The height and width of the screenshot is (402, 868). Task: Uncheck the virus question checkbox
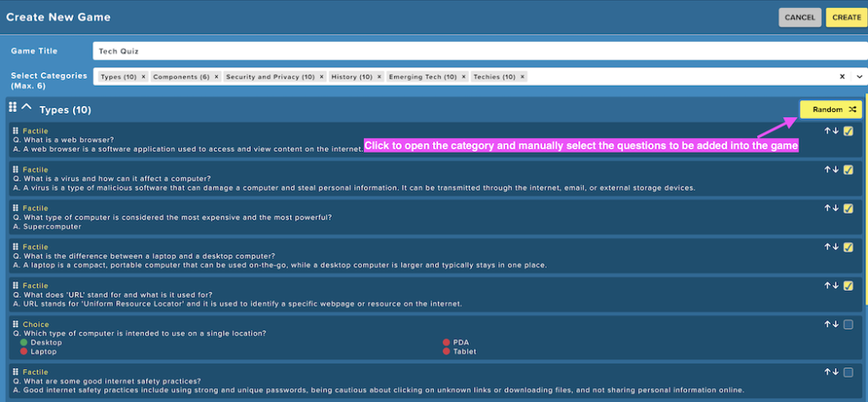[848, 170]
